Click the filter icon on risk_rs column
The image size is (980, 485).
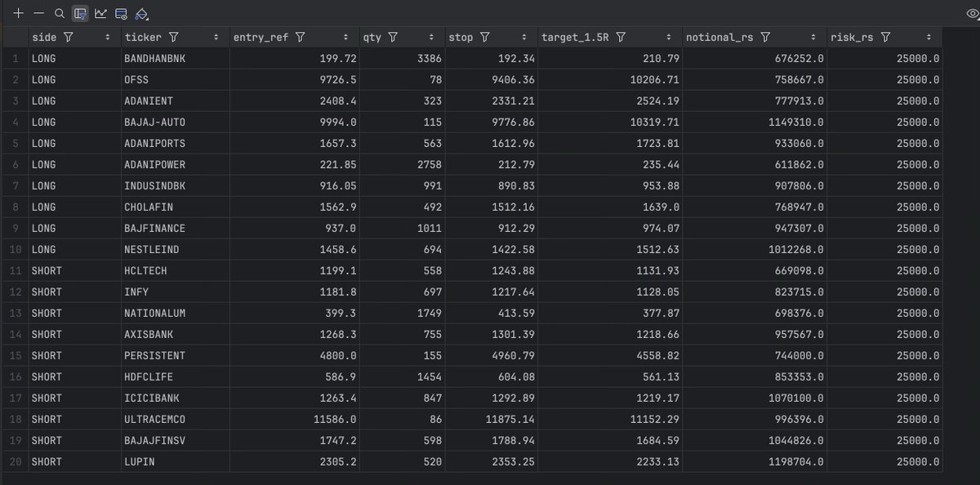point(885,38)
